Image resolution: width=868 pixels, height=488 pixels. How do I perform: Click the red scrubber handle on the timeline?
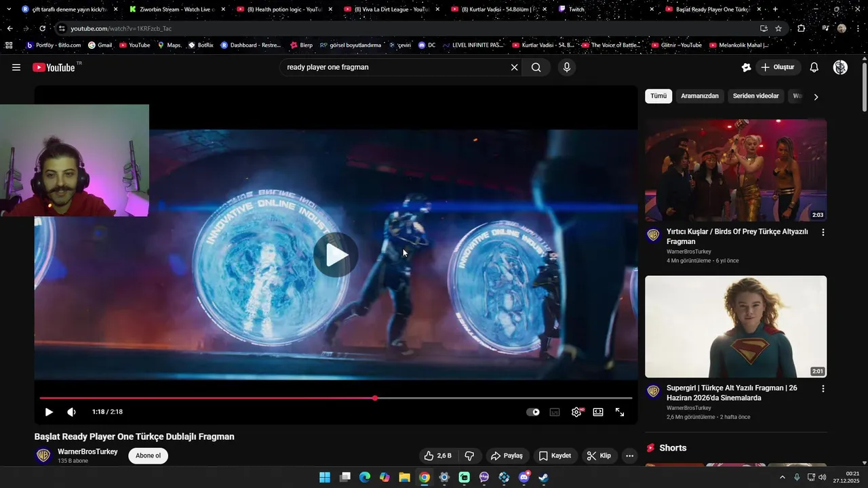(x=375, y=398)
